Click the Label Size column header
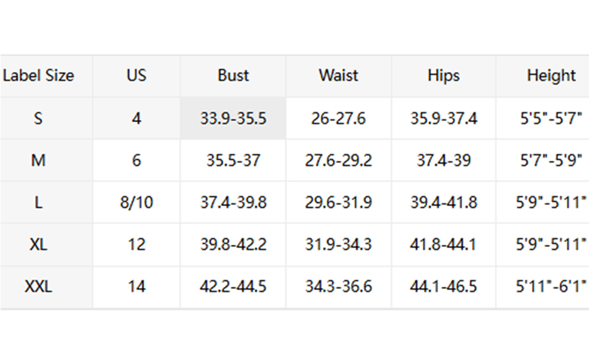Viewport: 589px width, 364px height. click(x=38, y=76)
